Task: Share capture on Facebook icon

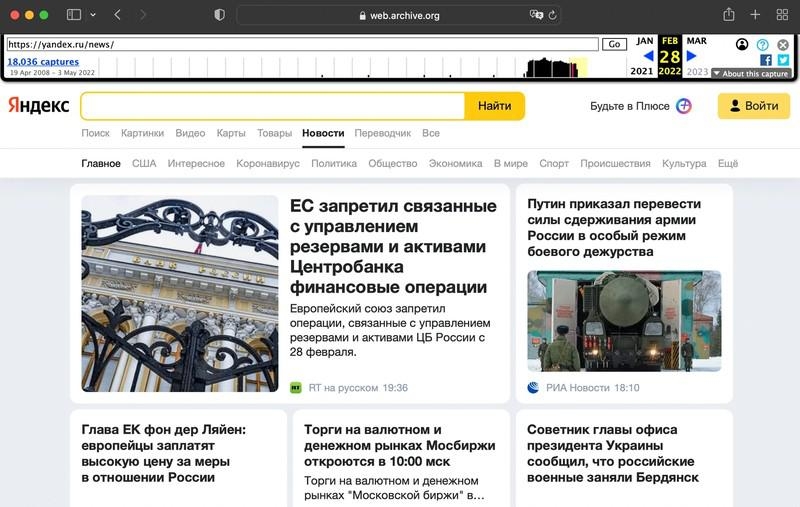Action: [x=766, y=60]
